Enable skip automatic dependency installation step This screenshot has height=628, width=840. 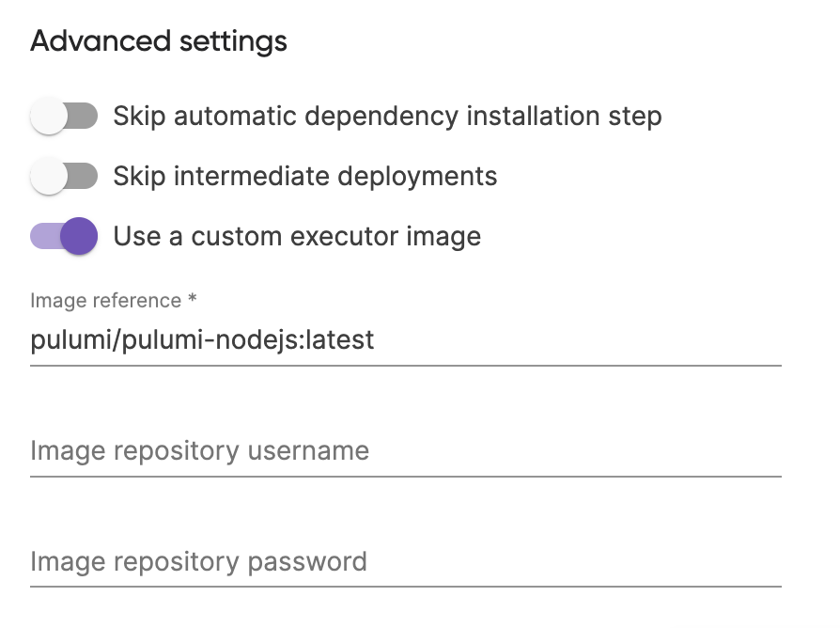63,116
